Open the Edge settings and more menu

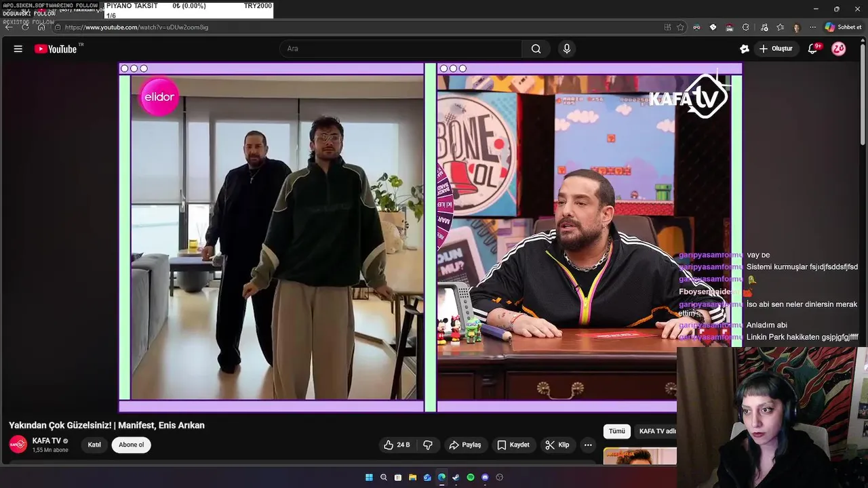[x=812, y=27]
